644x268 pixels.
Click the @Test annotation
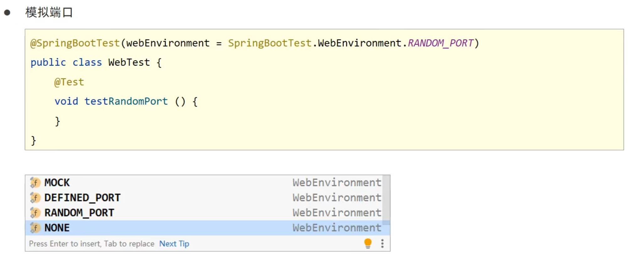[x=69, y=82]
